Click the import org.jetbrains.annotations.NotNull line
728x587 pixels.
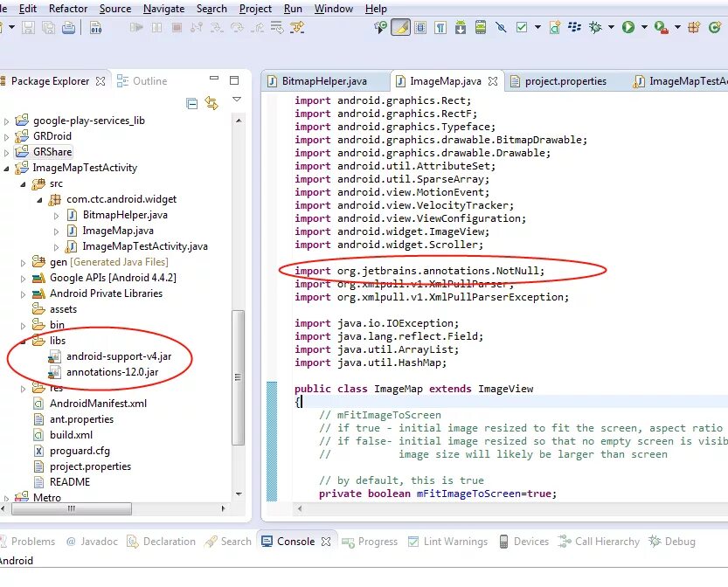tap(419, 271)
